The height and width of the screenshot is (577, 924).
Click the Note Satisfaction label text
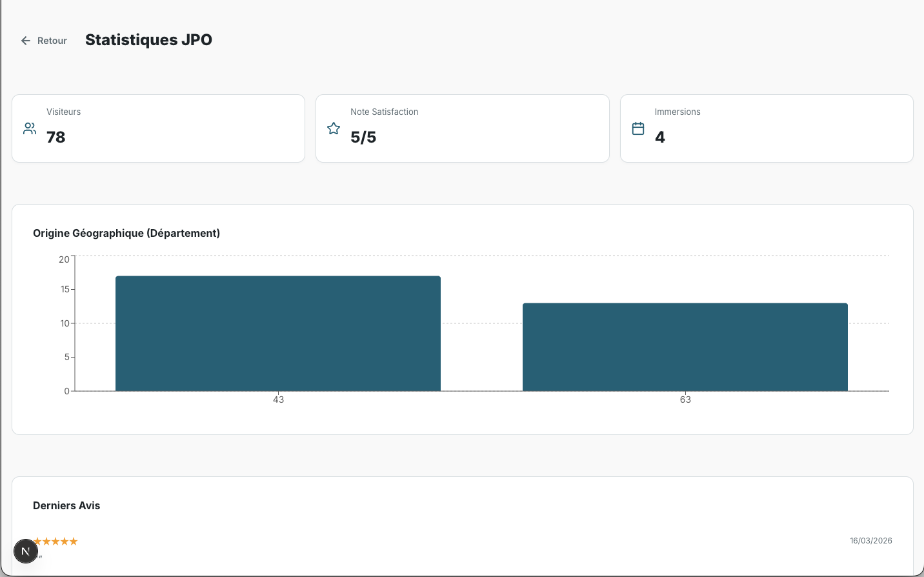click(384, 112)
